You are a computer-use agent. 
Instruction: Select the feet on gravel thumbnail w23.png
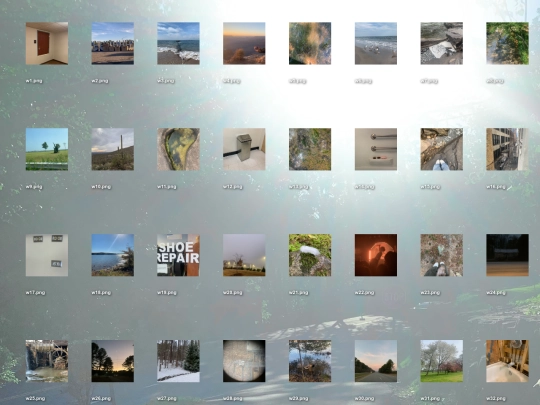click(x=442, y=255)
